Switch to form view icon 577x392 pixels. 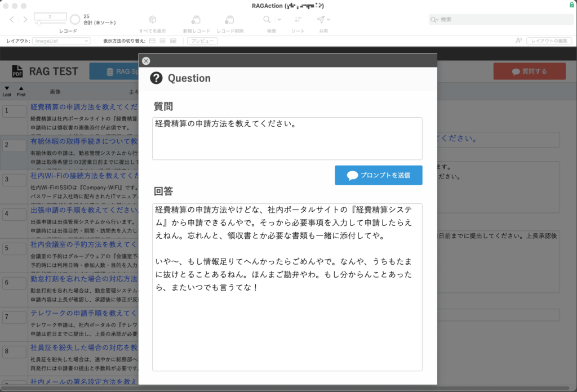(152, 41)
